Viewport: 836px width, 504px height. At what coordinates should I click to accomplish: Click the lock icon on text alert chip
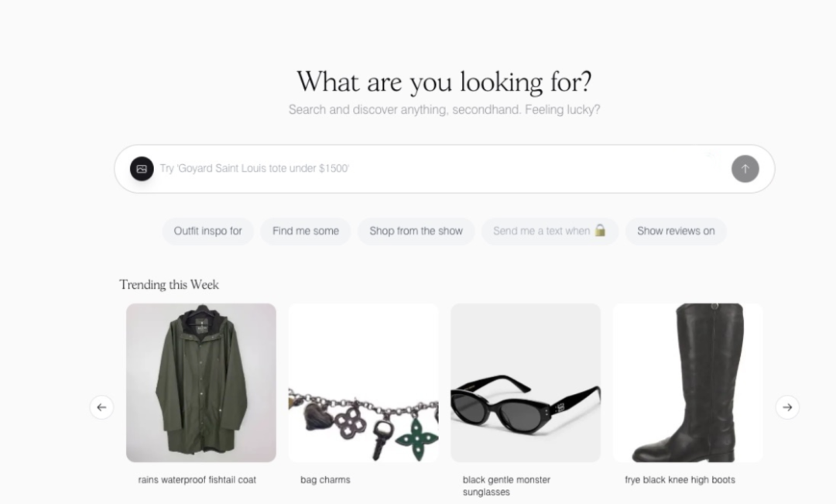coord(600,231)
